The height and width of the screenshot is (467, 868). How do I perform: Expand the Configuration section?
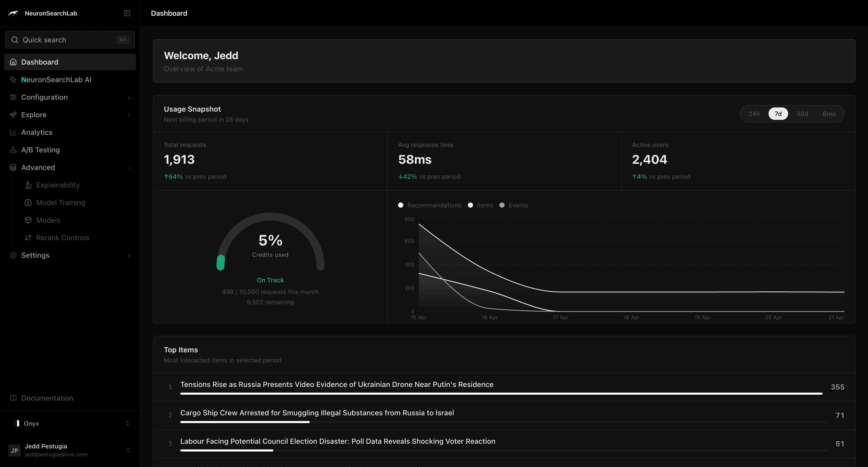[x=129, y=97]
